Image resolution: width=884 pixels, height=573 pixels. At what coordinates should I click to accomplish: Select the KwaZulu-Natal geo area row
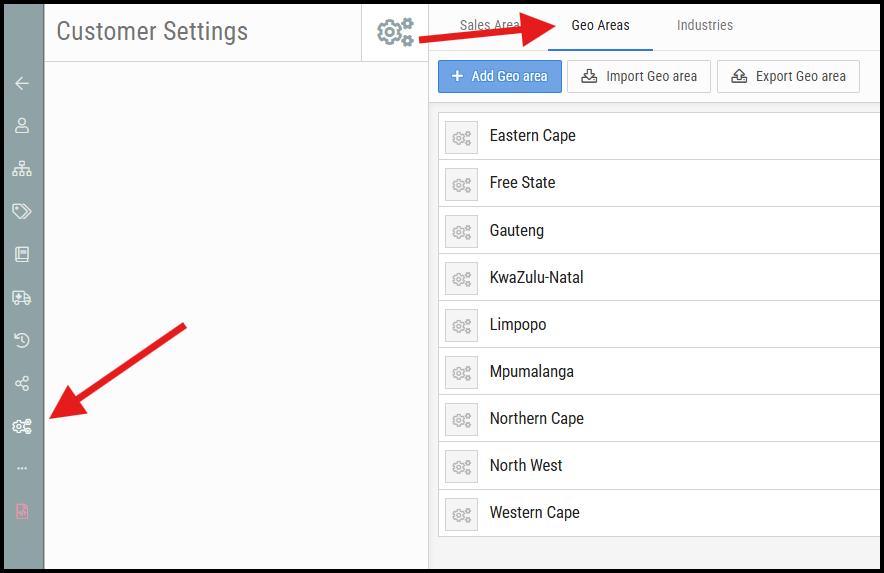click(659, 277)
